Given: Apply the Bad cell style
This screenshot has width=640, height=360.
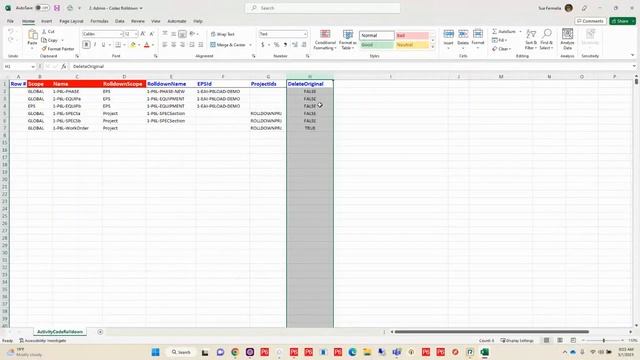Looking at the screenshot, I should [x=412, y=36].
